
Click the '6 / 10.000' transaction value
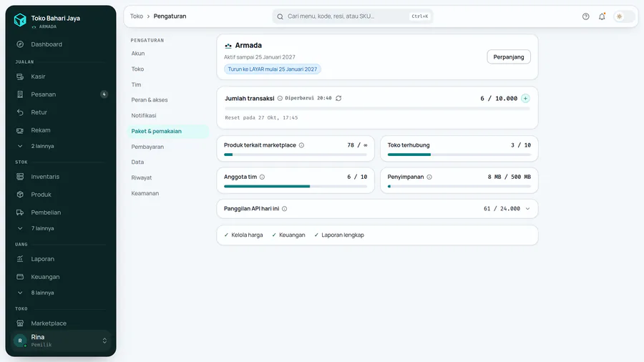pyautogui.click(x=499, y=99)
